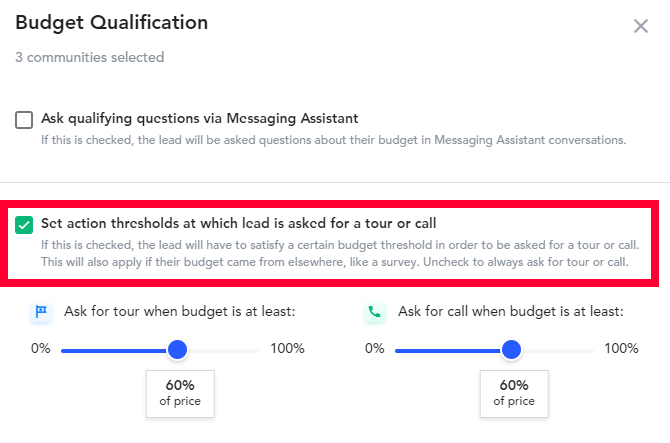Select the call "60% of price" value box
The height and width of the screenshot is (443, 670).
pyautogui.click(x=513, y=392)
